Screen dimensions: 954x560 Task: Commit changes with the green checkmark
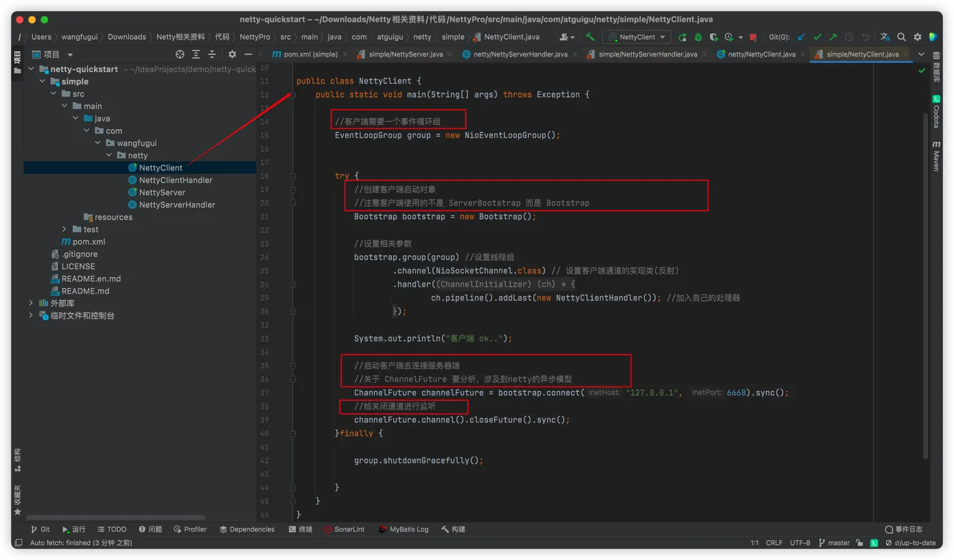point(817,37)
